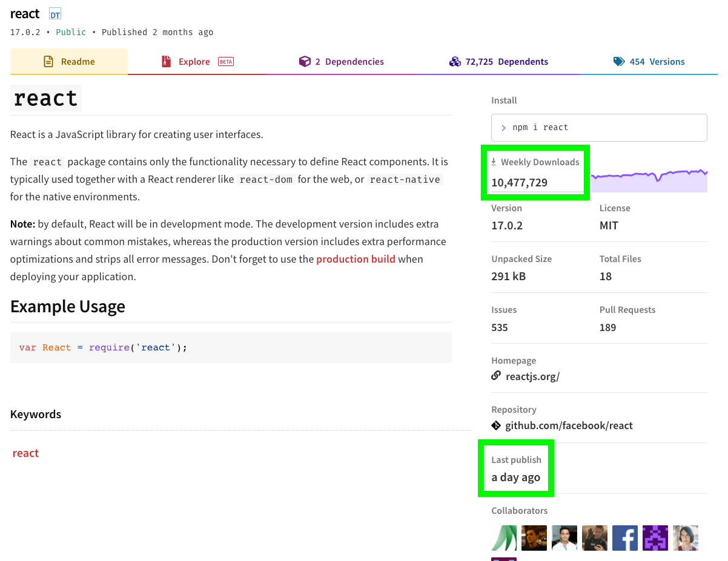Copy the npm i react install command
This screenshot has width=728, height=561.
599,128
